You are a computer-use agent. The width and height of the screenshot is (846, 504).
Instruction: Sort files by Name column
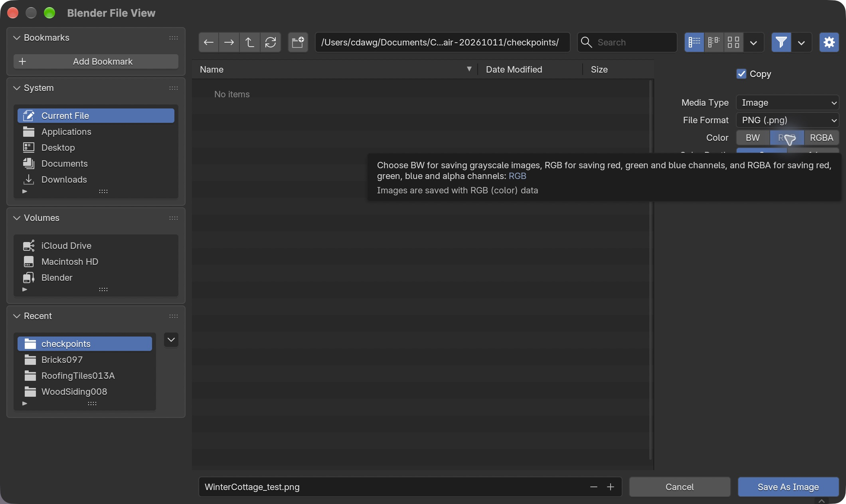pos(335,69)
